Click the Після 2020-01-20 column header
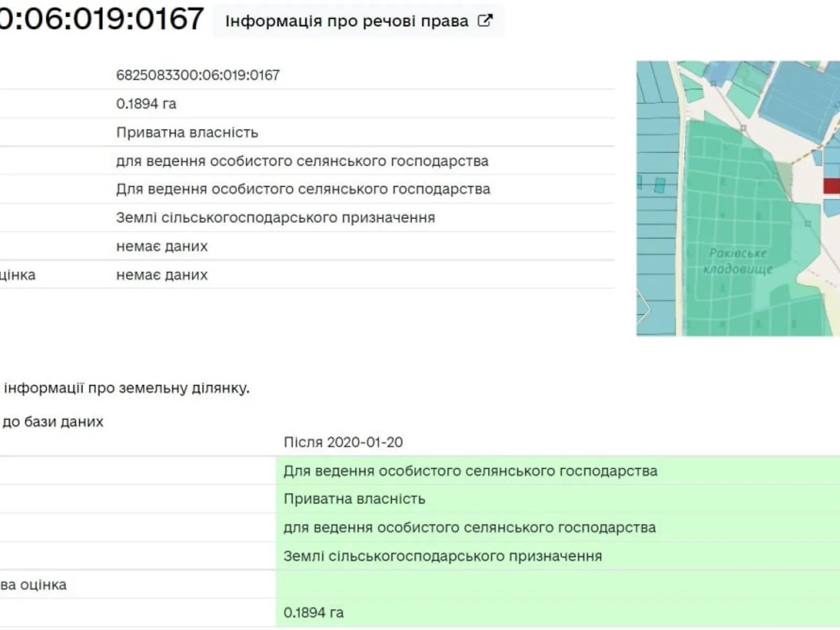 (x=343, y=442)
